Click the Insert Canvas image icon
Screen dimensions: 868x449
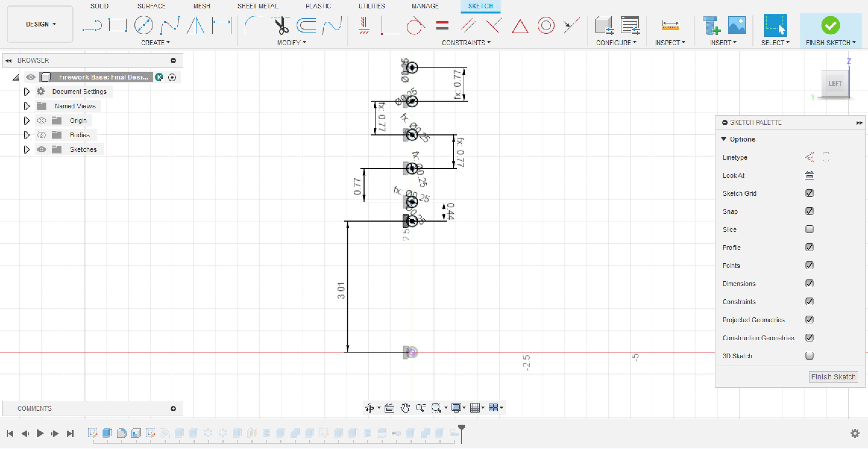pyautogui.click(x=737, y=25)
